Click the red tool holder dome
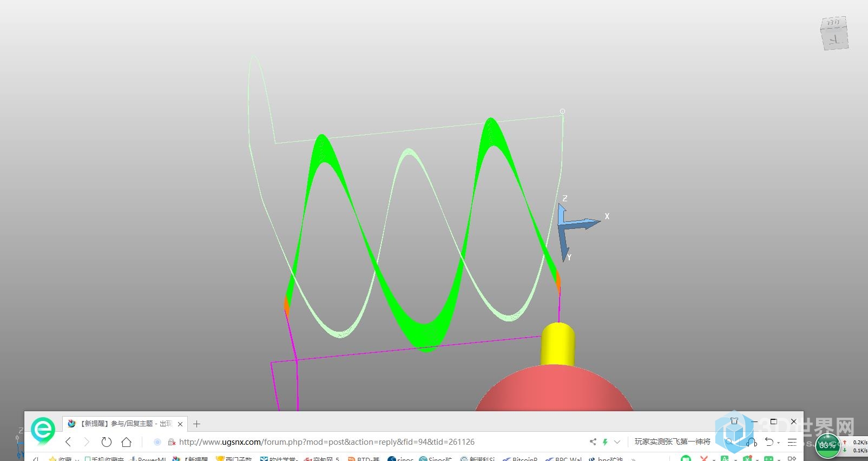This screenshot has width=868, height=461. pyautogui.click(x=554, y=390)
